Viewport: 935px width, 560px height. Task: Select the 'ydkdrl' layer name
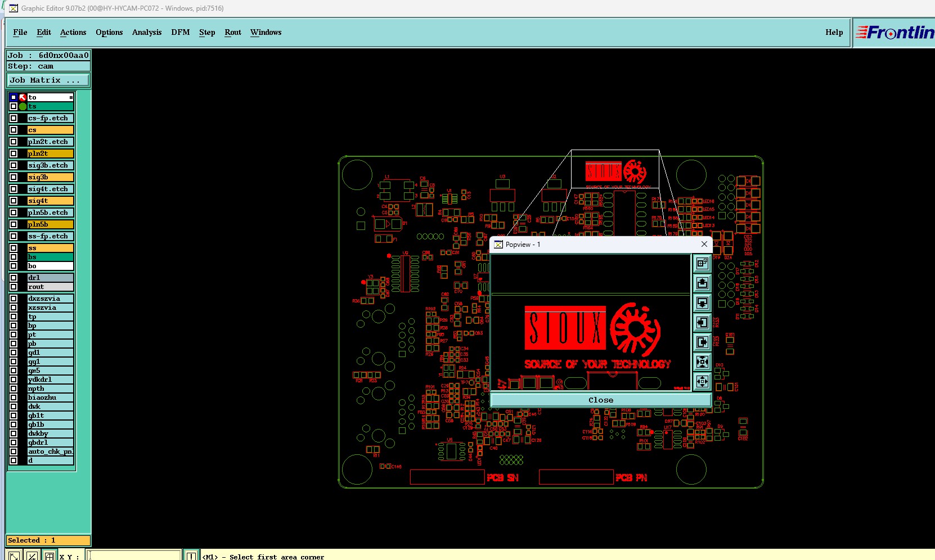coord(51,380)
